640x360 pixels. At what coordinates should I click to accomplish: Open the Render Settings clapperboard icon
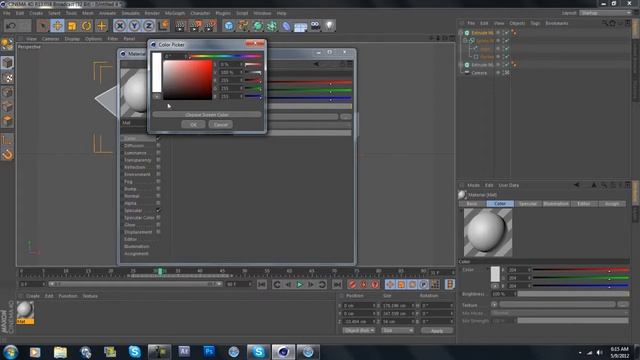tap(210, 26)
